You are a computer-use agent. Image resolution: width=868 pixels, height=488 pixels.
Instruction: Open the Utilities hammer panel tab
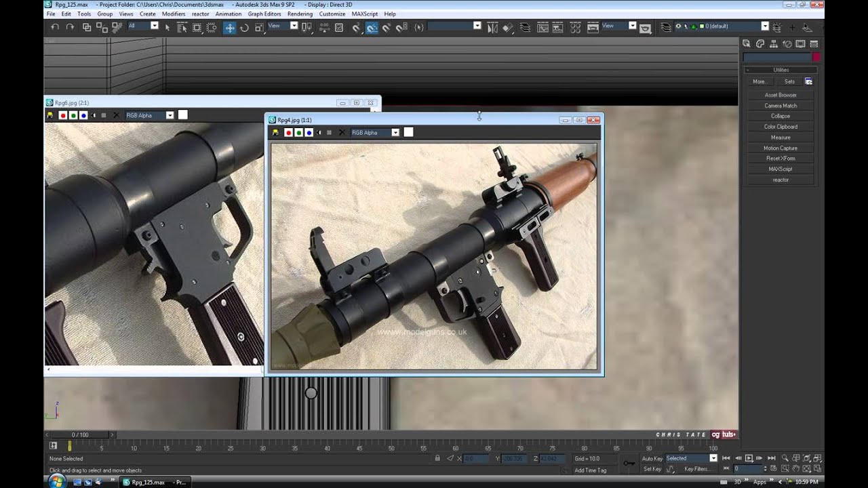click(x=813, y=44)
